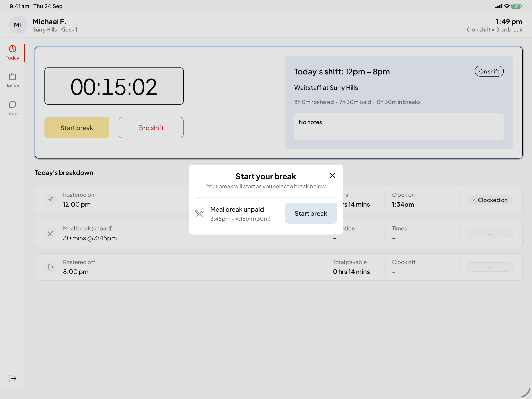Click the battery icon in status bar

coord(516,6)
